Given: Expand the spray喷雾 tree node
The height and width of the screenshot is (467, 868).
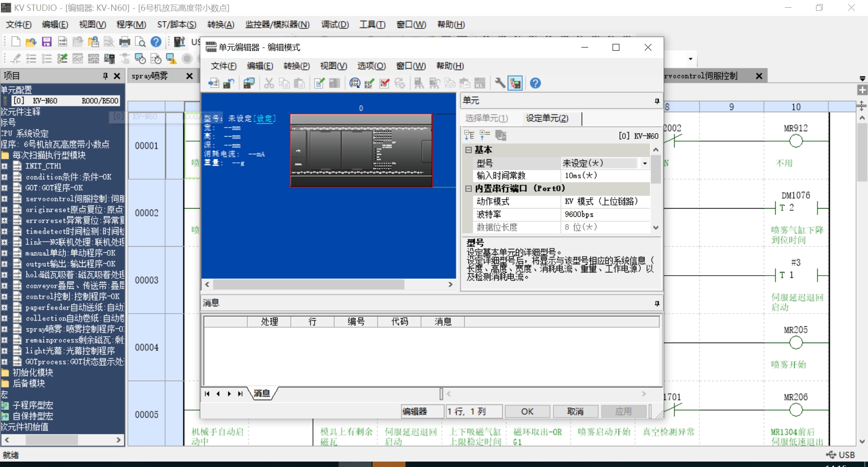Looking at the screenshot, I should (4, 329).
